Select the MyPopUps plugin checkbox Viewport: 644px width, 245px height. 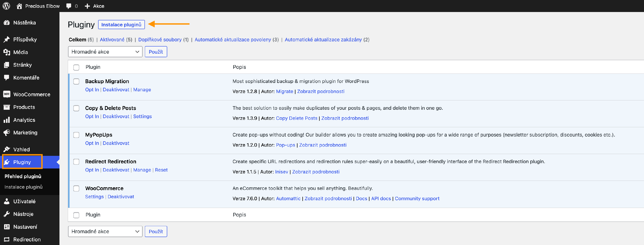pos(76,135)
